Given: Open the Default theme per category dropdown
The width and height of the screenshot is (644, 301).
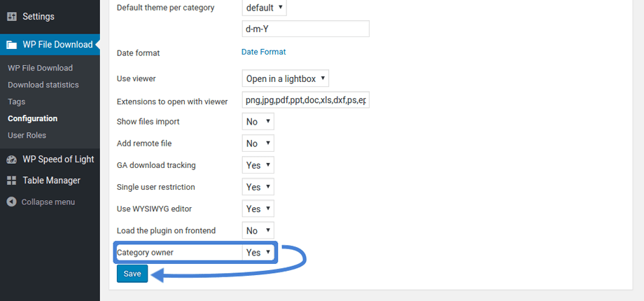Looking at the screenshot, I should (x=265, y=8).
